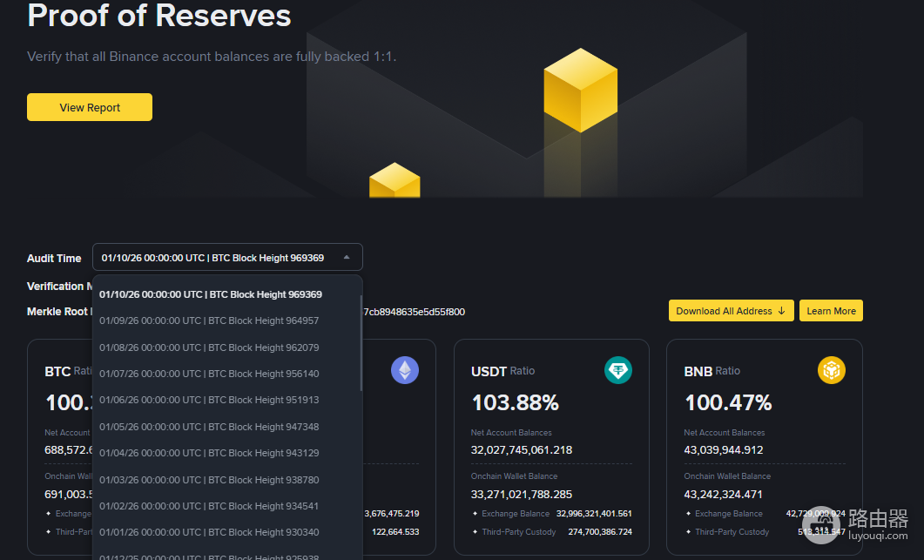The image size is (924, 560).
Task: Click the View Report button
Action: (x=90, y=107)
